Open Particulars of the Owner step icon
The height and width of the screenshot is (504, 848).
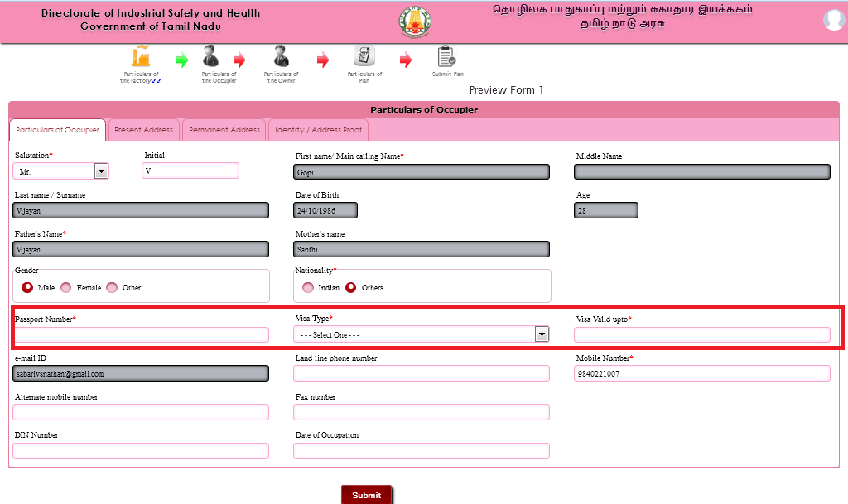click(282, 56)
